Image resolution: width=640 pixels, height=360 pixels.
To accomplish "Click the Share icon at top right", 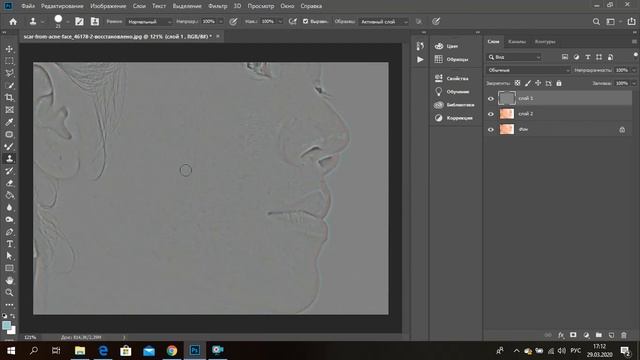I will [x=631, y=22].
